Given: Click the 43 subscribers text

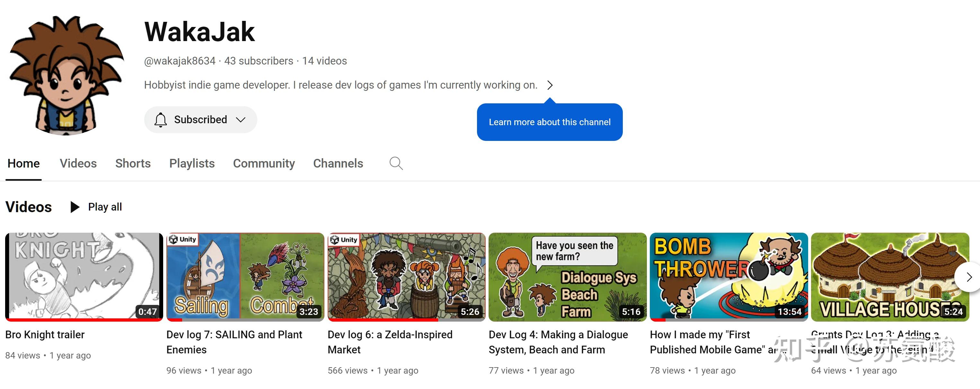Looking at the screenshot, I should 259,61.
